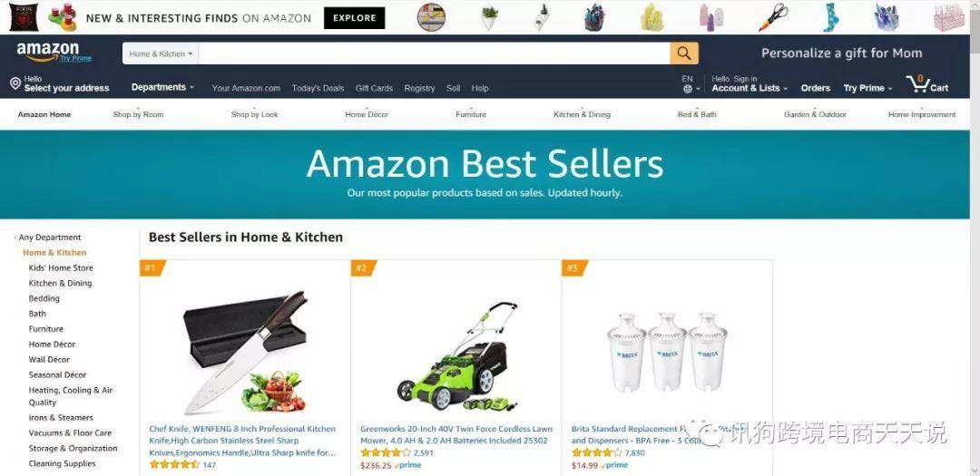
Task: Open the Kitchen & Dining tab
Action: tap(582, 114)
